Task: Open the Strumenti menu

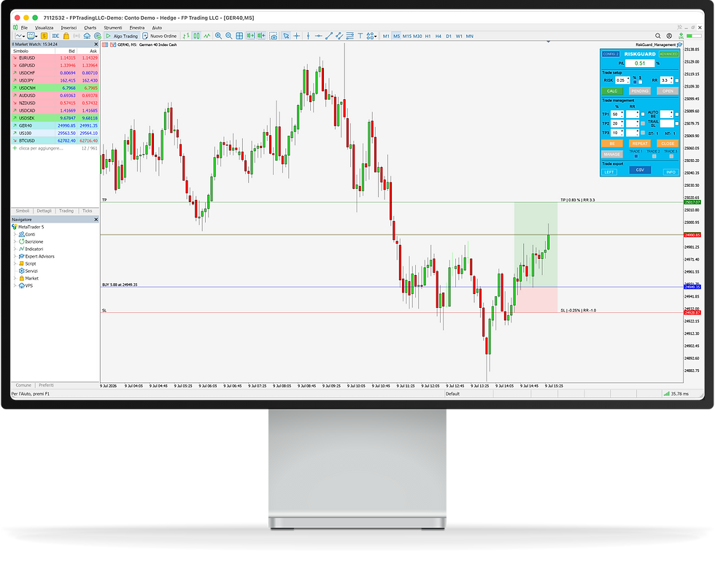Action: (x=112, y=28)
